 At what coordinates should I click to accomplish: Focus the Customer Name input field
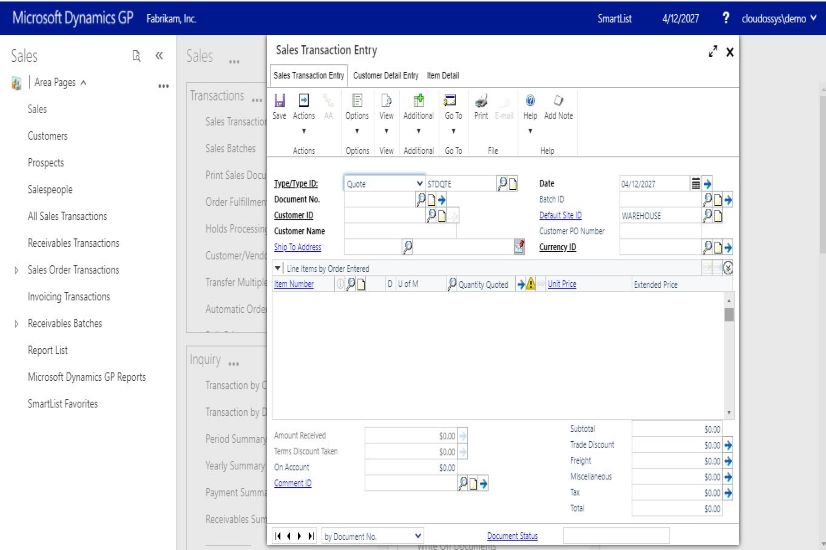pyautogui.click(x=400, y=231)
